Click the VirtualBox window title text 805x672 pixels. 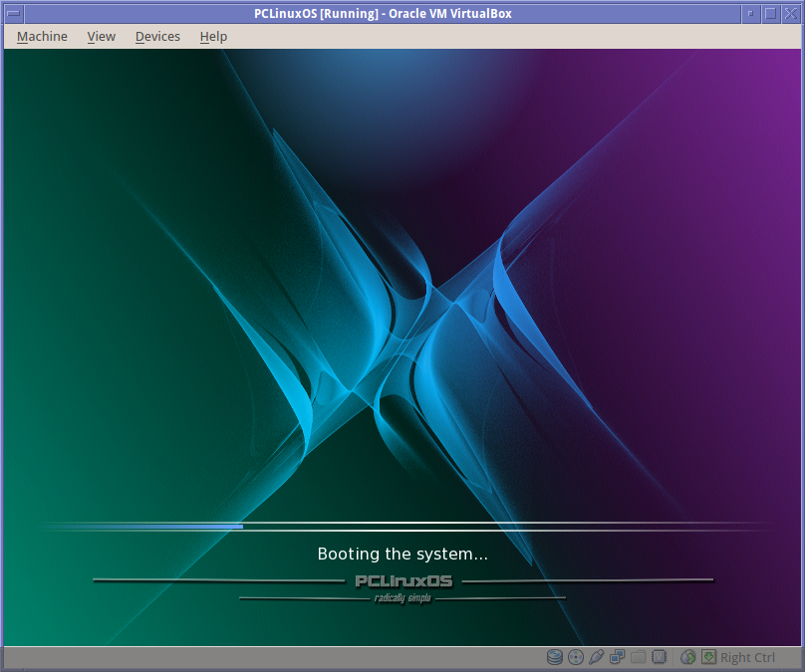pos(383,13)
